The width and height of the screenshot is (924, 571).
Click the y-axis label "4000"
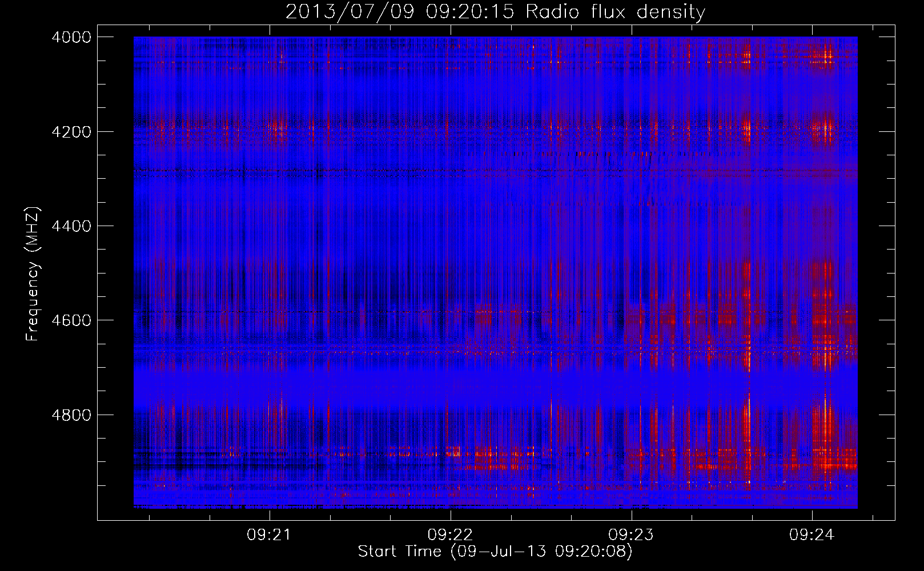tap(71, 37)
